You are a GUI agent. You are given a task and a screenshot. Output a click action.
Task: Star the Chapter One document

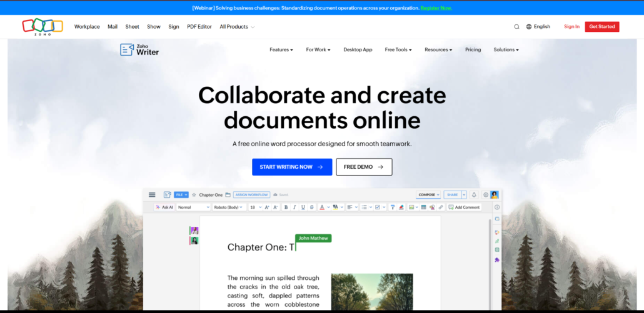[194, 195]
